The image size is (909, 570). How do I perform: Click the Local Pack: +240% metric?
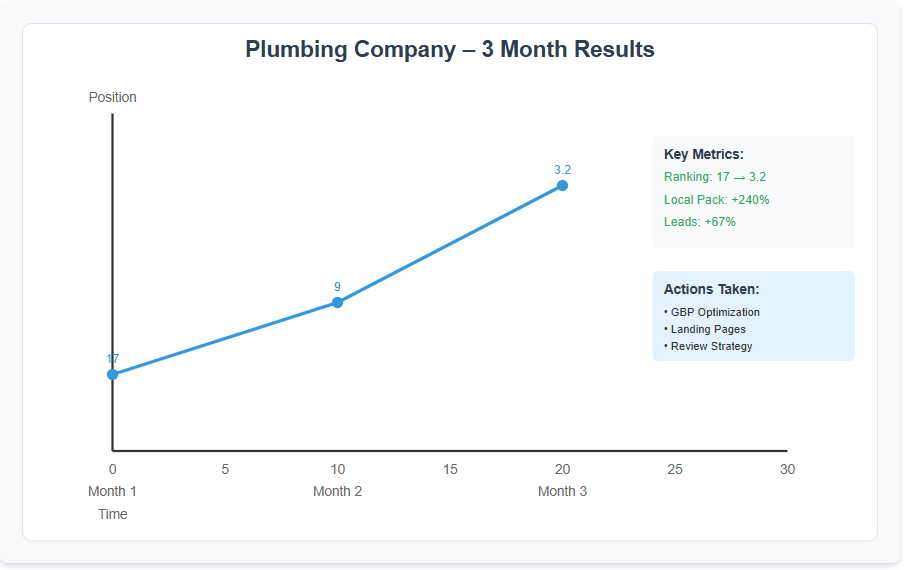point(716,200)
